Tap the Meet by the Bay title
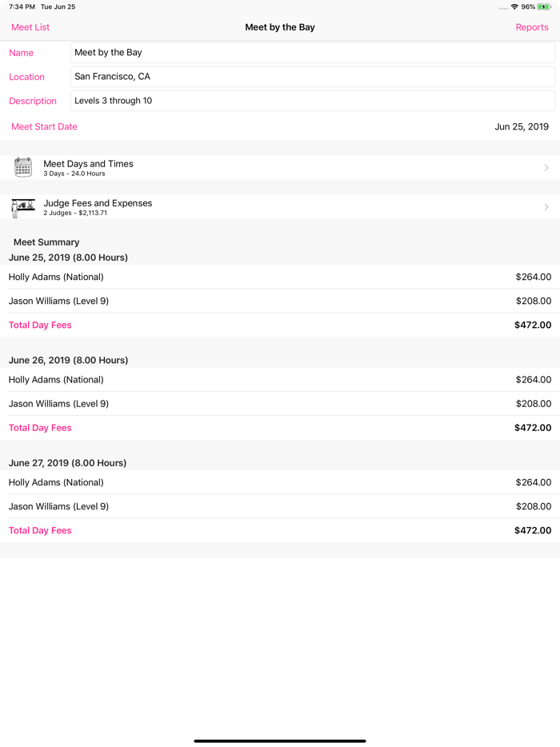The height and width of the screenshot is (747, 560). (x=279, y=26)
